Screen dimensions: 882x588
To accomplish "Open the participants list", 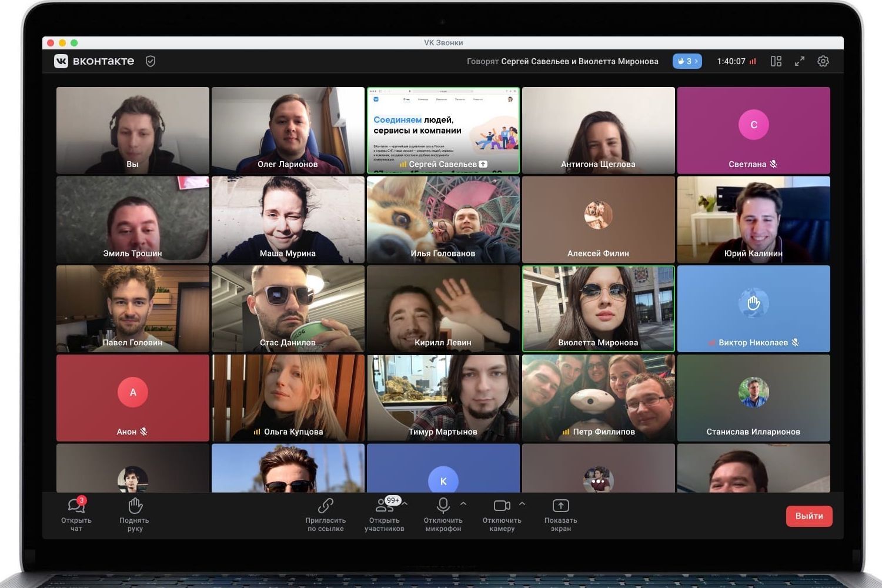I will [384, 514].
